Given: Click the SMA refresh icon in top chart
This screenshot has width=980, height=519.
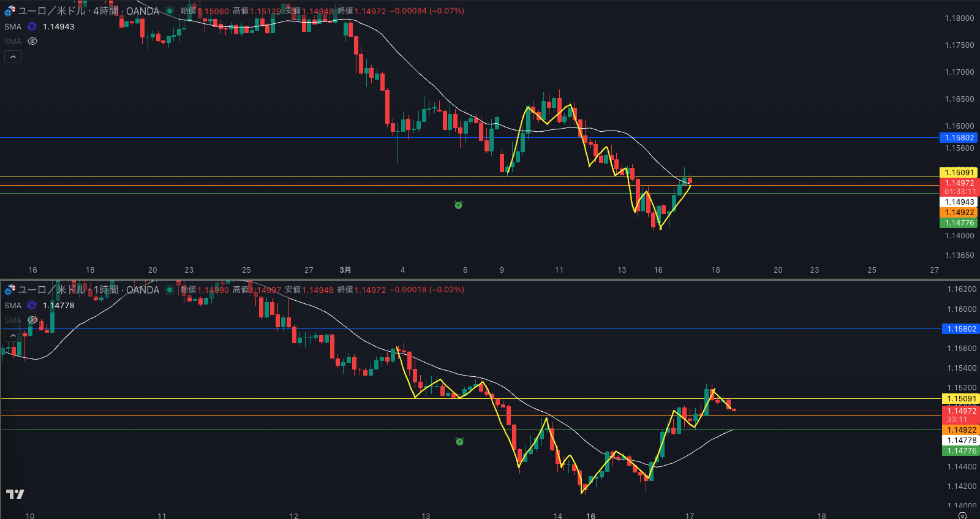Looking at the screenshot, I should [32, 26].
